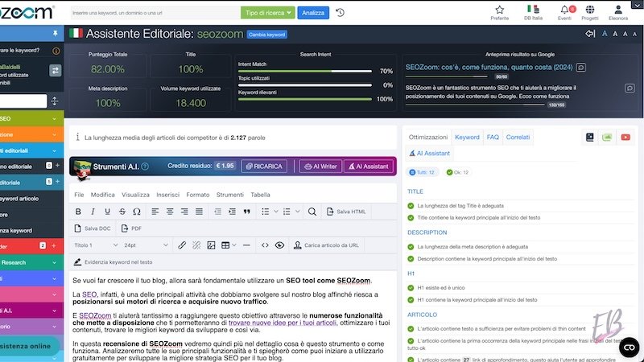Image resolution: width=644 pixels, height=362 pixels.
Task: Click Cambia keyword button
Action: point(267,35)
